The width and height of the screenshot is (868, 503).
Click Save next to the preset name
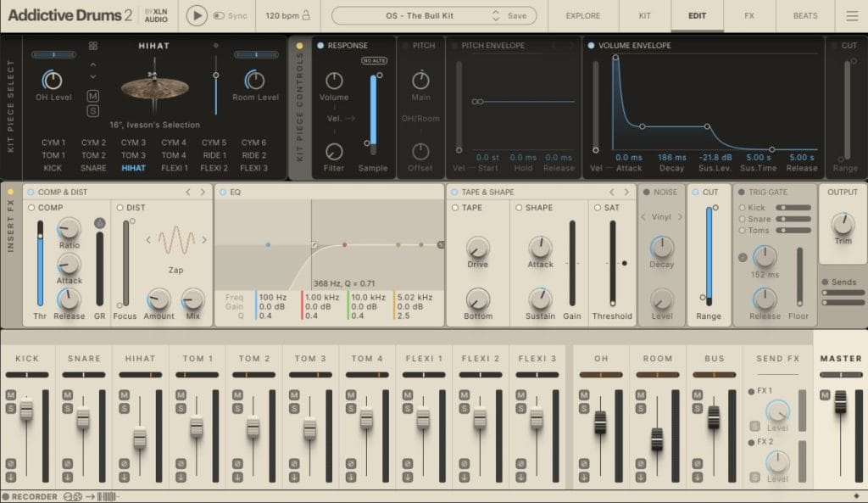coord(517,15)
